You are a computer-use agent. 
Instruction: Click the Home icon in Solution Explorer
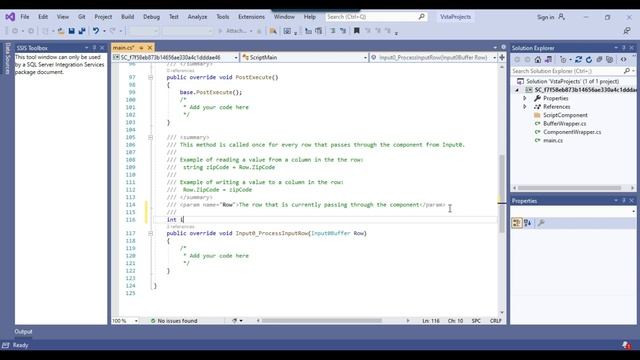click(x=538, y=60)
